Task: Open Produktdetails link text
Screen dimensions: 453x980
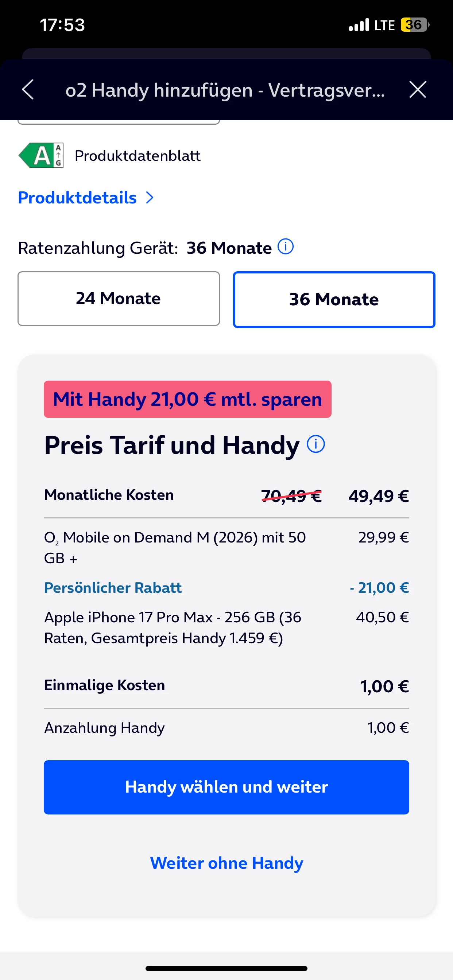Action: coord(77,198)
